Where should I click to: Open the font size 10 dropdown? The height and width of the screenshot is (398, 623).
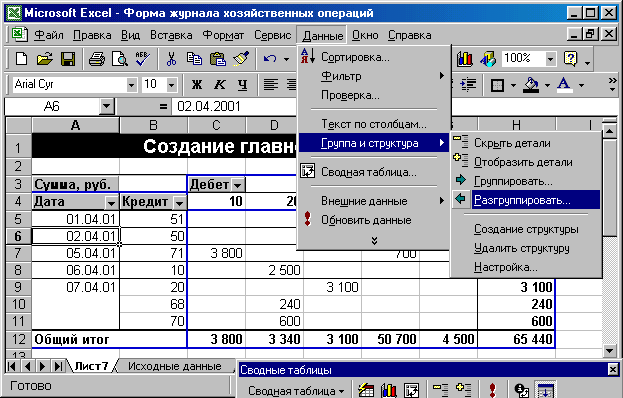click(x=171, y=85)
